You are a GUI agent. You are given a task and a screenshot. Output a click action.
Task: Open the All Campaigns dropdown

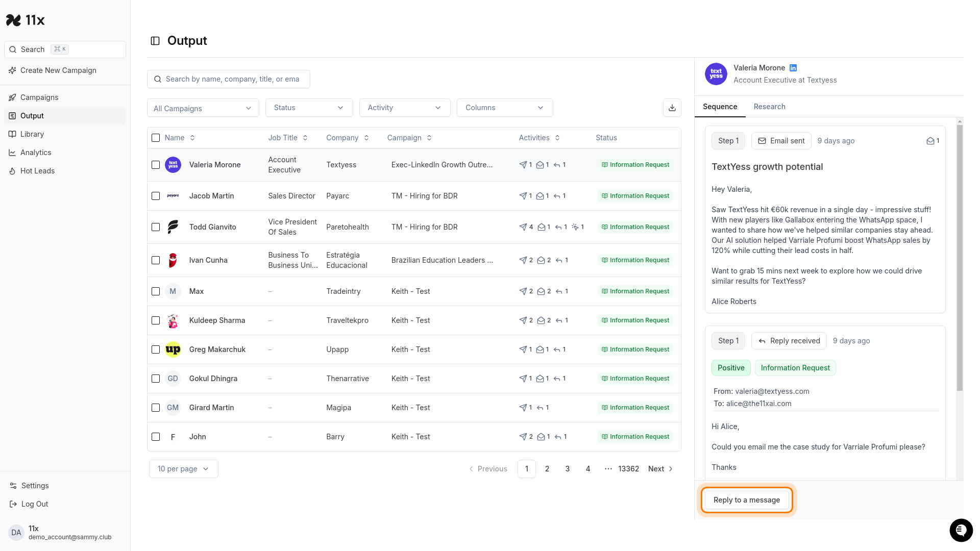203,108
